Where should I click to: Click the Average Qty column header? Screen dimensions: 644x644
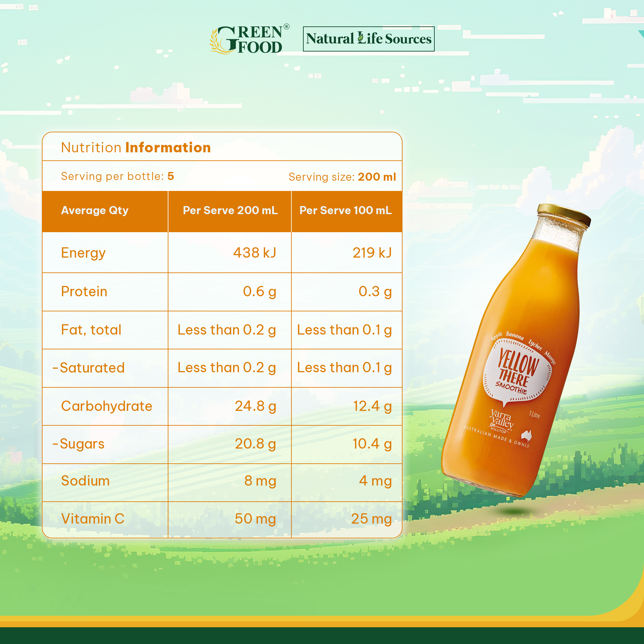[x=95, y=211]
